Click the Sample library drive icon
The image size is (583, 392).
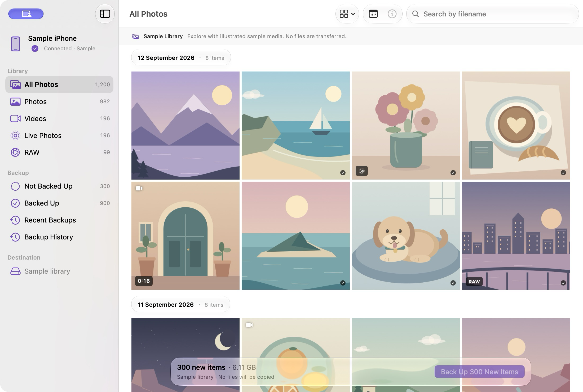pyautogui.click(x=15, y=271)
